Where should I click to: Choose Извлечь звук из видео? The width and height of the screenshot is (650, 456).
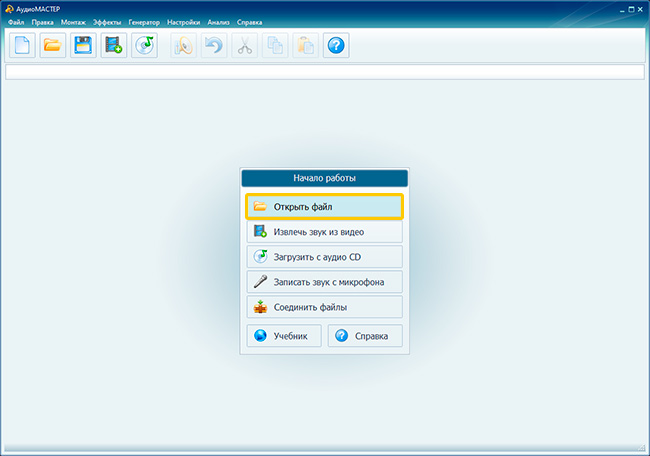tap(325, 232)
